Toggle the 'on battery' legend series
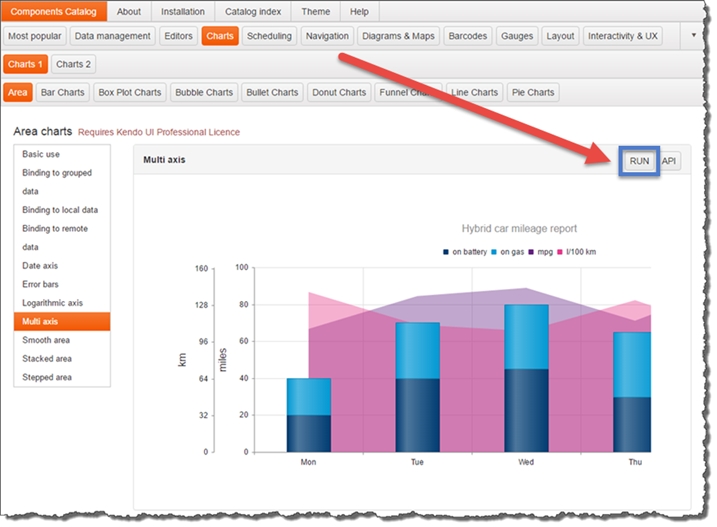Screen dimensions: 717x527 click(x=465, y=252)
